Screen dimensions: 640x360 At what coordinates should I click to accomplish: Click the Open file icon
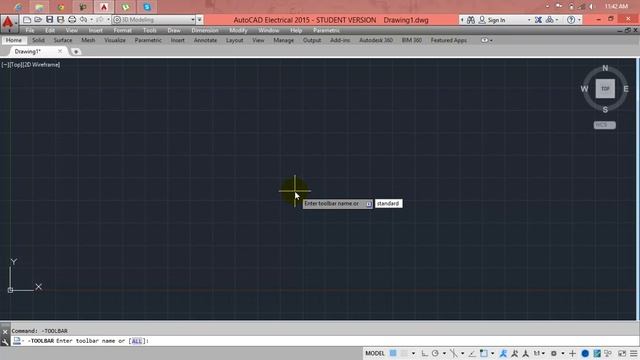coord(38,20)
